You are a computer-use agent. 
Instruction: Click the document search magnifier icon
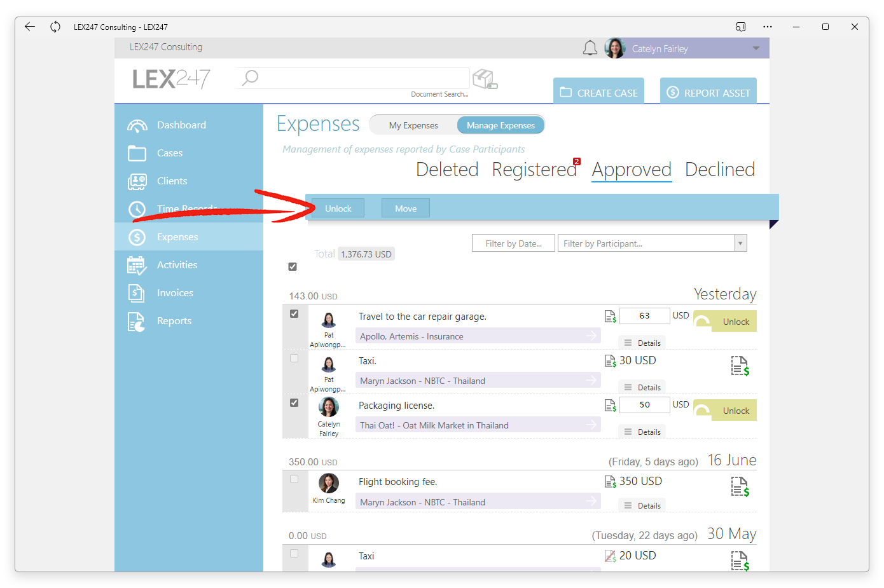(251, 78)
